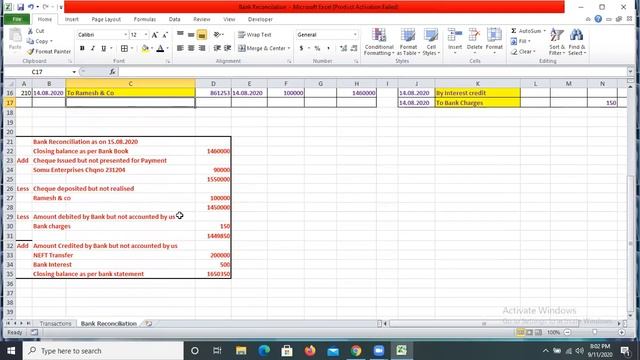Apply accounting dollar number format
This screenshot has width=640, height=360.
click(301, 48)
